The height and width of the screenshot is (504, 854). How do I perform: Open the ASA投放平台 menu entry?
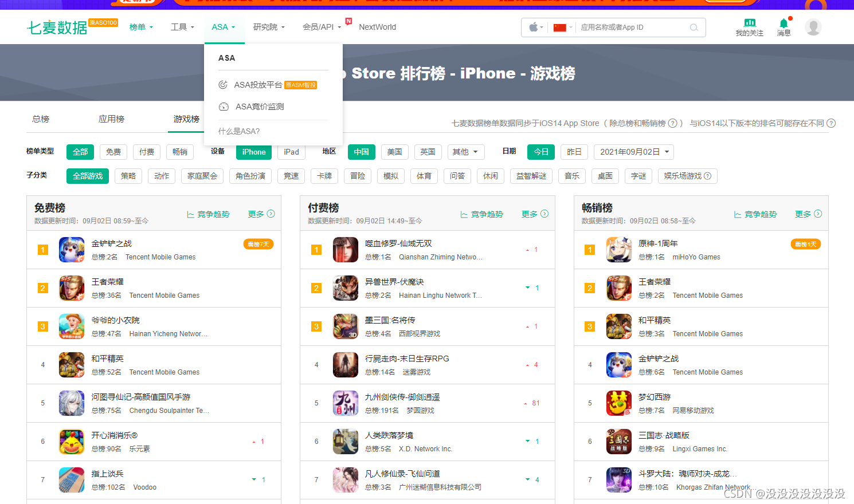tap(267, 85)
